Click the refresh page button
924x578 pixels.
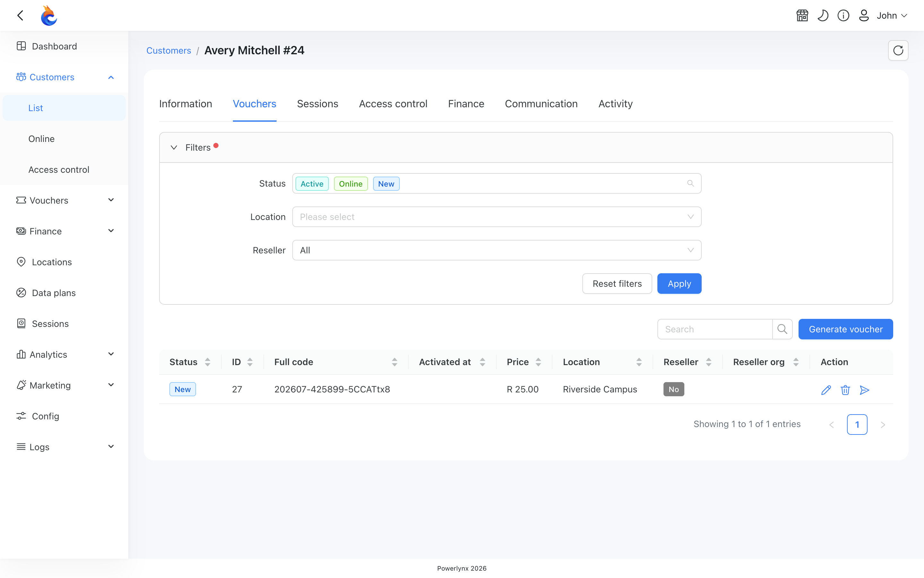[x=898, y=50]
